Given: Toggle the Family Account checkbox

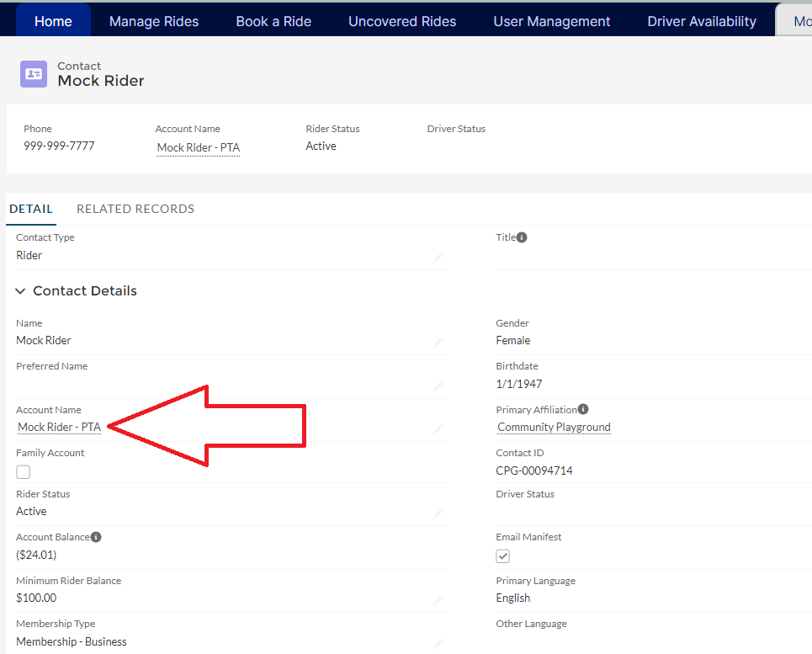Looking at the screenshot, I should 24,472.
